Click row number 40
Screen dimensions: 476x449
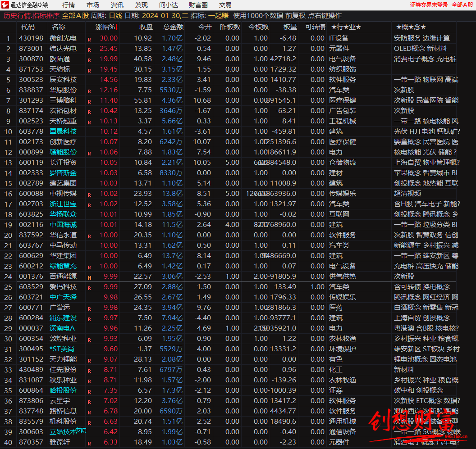tap(8, 442)
